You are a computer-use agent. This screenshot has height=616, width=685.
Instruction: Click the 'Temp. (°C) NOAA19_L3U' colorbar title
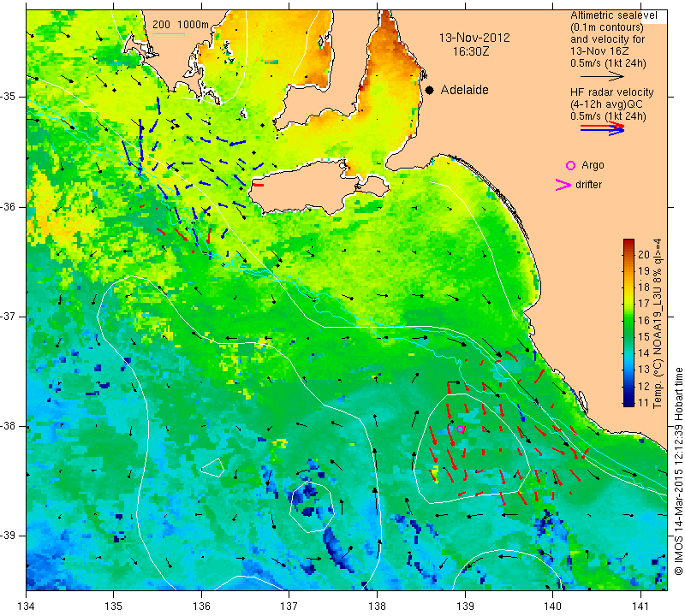point(658,323)
